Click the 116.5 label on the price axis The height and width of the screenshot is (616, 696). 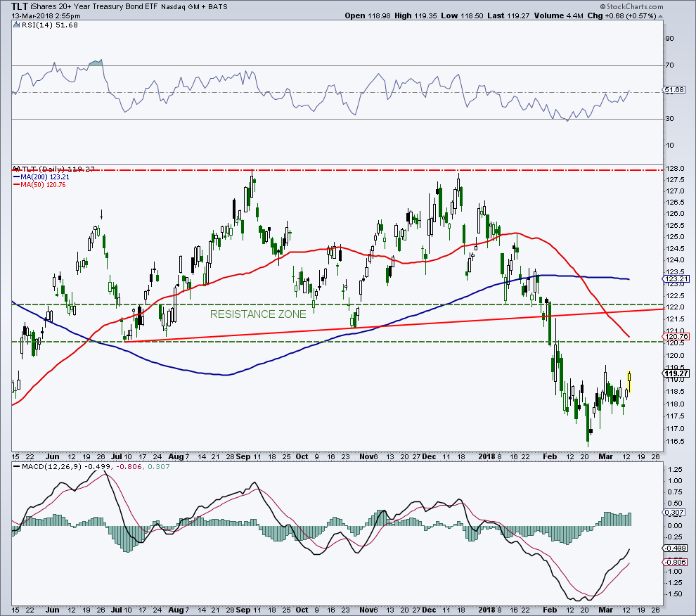(x=675, y=442)
